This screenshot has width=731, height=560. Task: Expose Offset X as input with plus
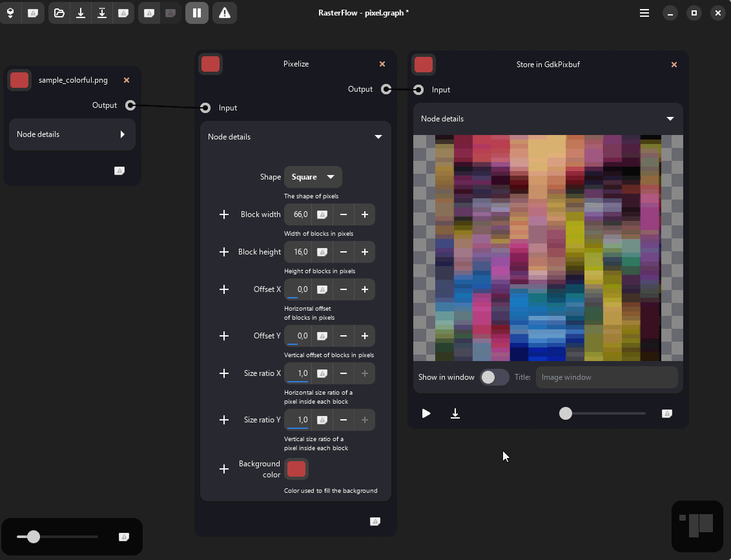[x=224, y=289]
